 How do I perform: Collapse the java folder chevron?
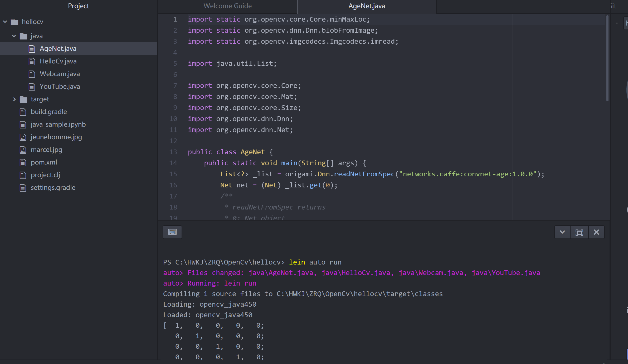(14, 36)
